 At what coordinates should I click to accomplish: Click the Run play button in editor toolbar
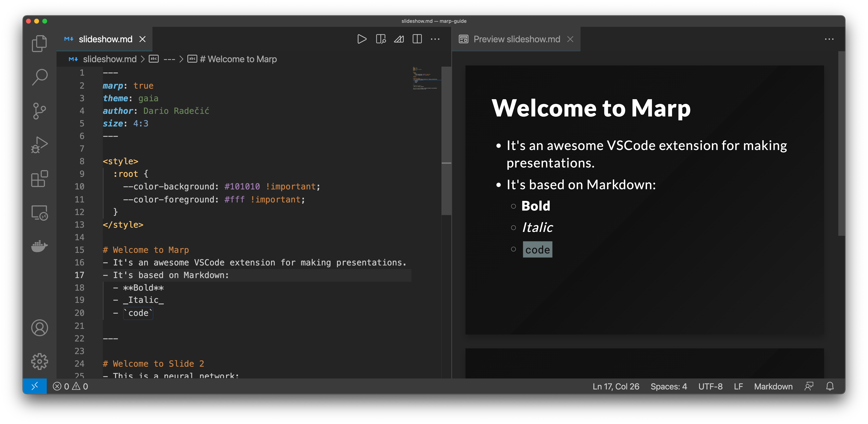(362, 39)
